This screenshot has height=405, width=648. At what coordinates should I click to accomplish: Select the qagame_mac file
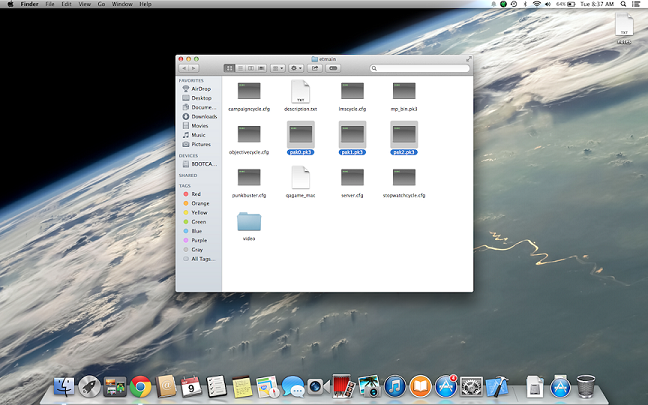pyautogui.click(x=300, y=182)
